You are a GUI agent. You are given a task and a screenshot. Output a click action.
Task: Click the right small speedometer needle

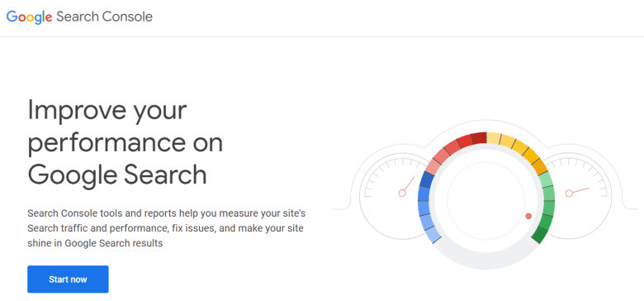[578, 191]
